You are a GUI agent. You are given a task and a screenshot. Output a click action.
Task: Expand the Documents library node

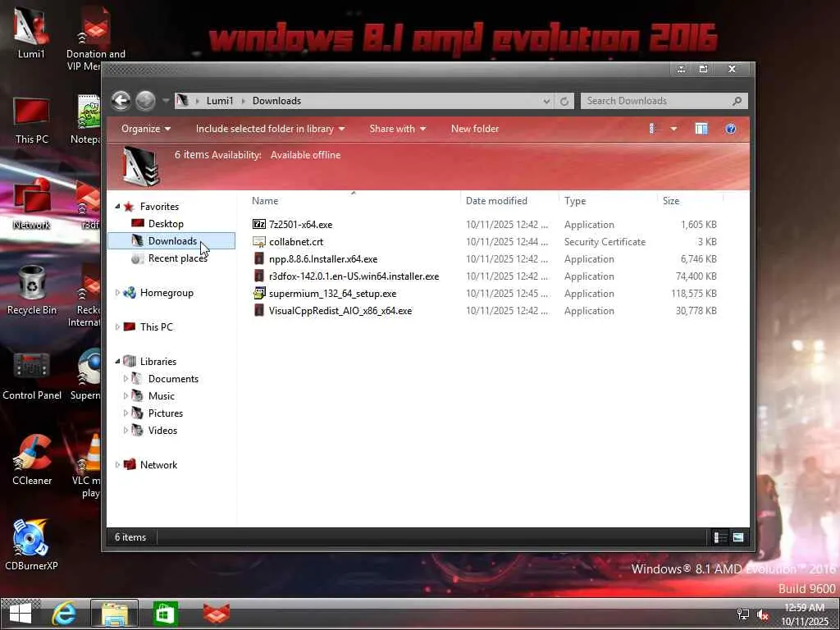(x=126, y=378)
